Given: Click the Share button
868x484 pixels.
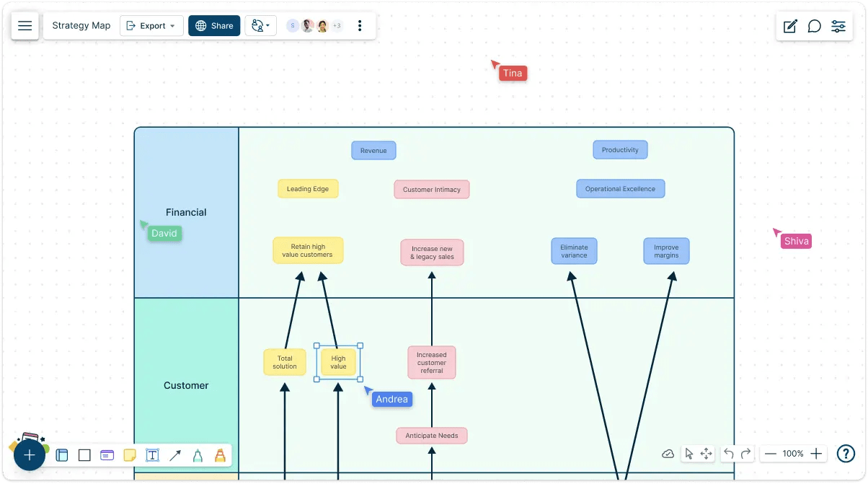Looking at the screenshot, I should tap(214, 26).
